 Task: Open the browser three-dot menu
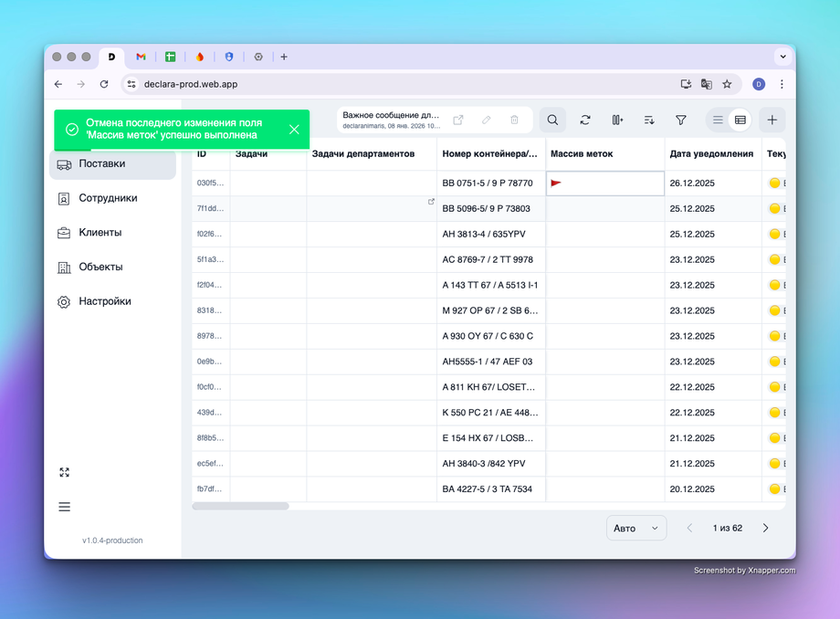coord(782,84)
